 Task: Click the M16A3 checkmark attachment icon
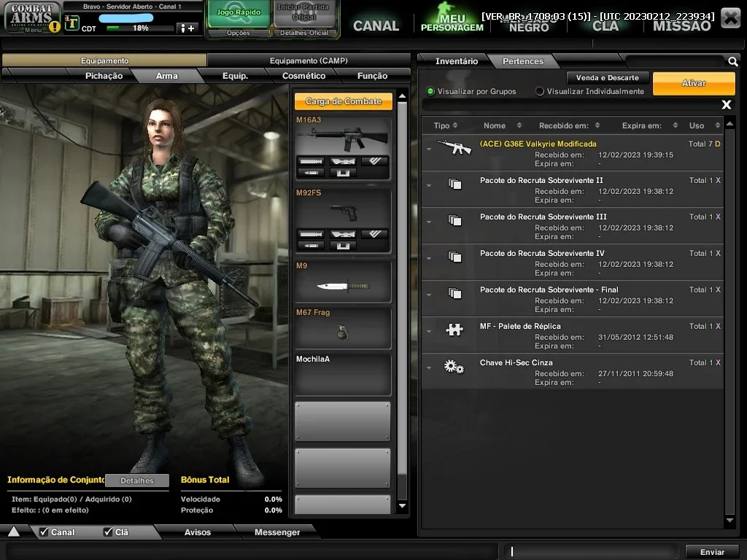click(x=375, y=161)
